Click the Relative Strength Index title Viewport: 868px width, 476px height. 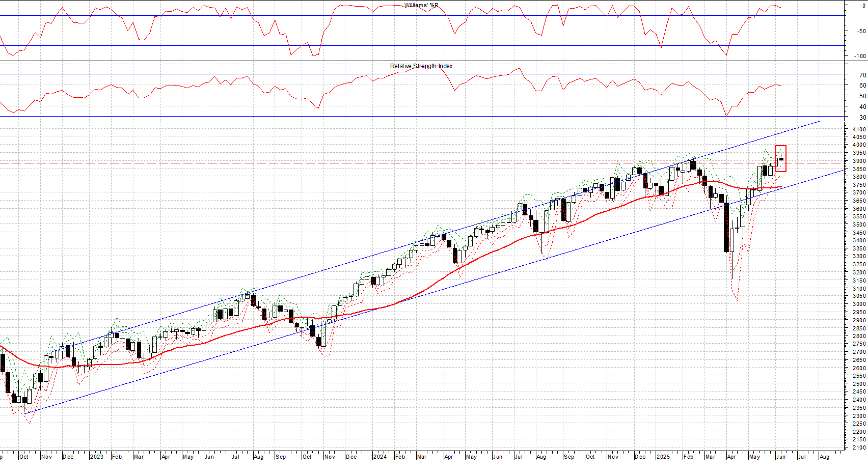click(x=421, y=66)
